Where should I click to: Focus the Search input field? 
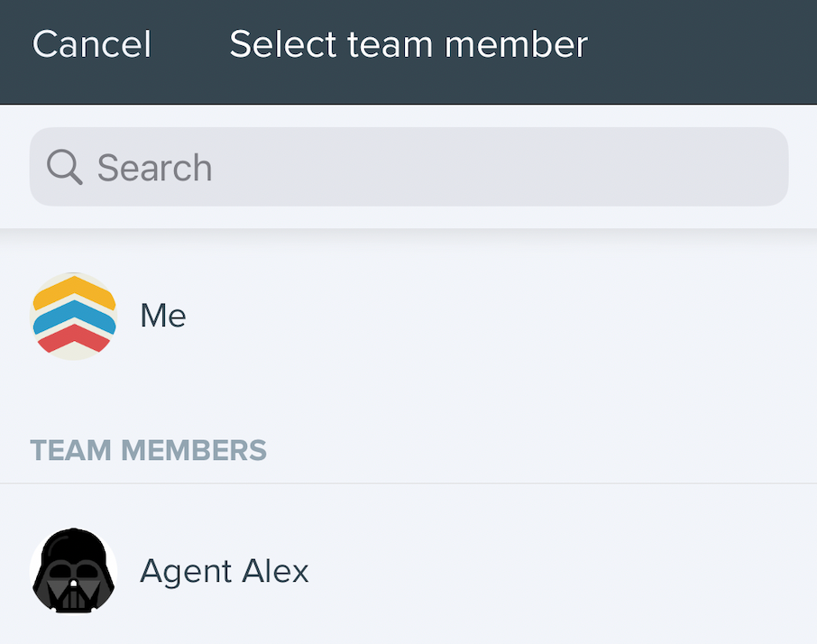coord(409,167)
